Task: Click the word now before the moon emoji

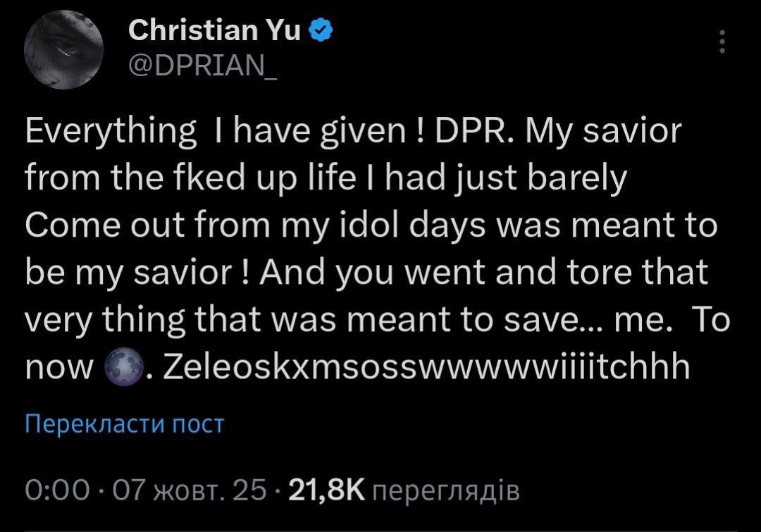Action: click(x=59, y=366)
